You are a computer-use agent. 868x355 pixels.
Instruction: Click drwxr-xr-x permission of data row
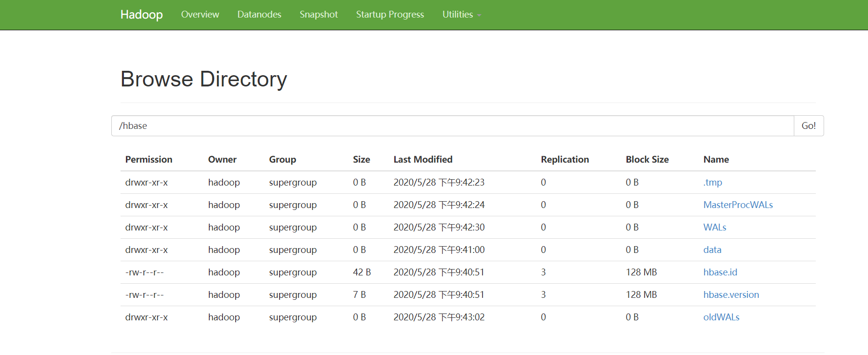pos(146,250)
